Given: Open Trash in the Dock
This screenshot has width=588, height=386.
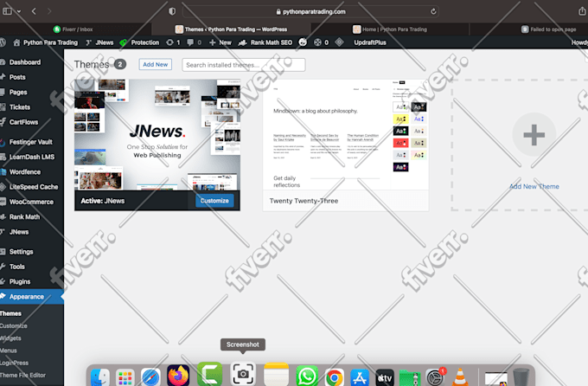Looking at the screenshot, I should click(x=521, y=377).
